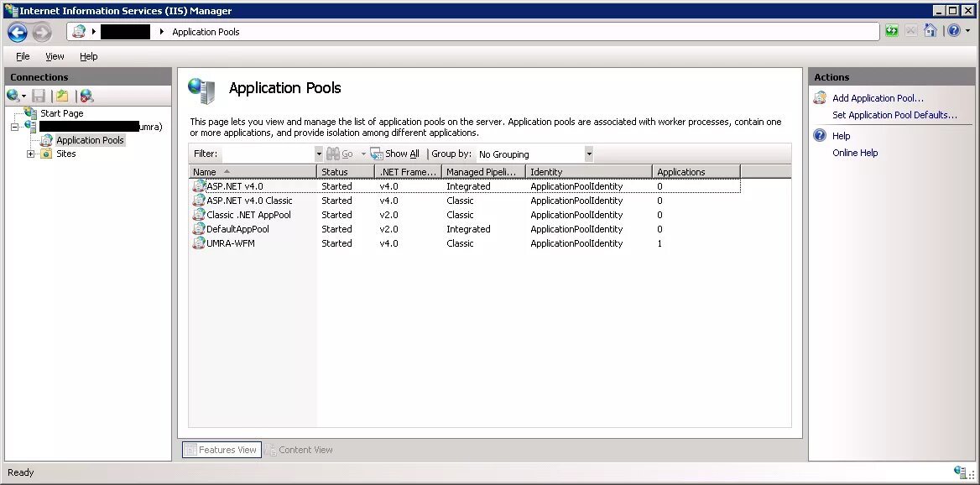Image resolution: width=980 pixels, height=485 pixels.
Task: Click the ASP.NET v4.0 Classic pool icon
Action: [199, 200]
